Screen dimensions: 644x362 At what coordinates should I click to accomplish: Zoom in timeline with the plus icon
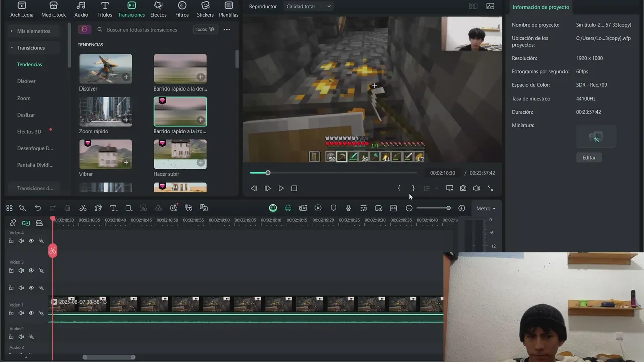coord(462,208)
